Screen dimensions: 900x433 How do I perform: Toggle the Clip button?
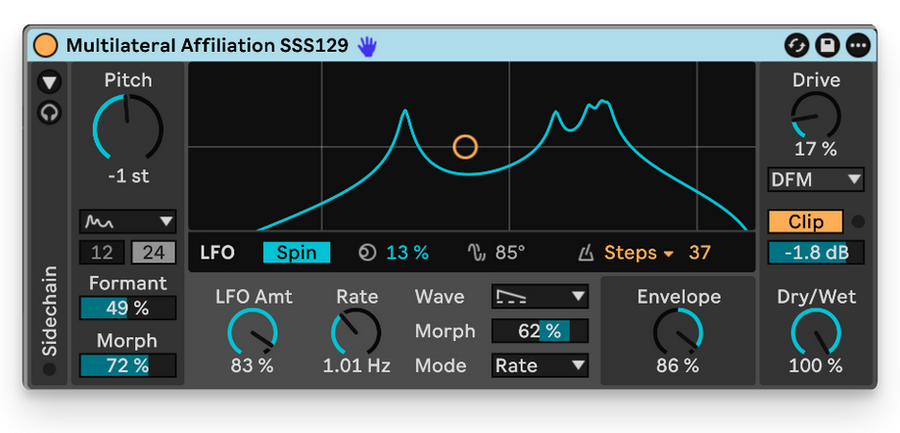(806, 222)
